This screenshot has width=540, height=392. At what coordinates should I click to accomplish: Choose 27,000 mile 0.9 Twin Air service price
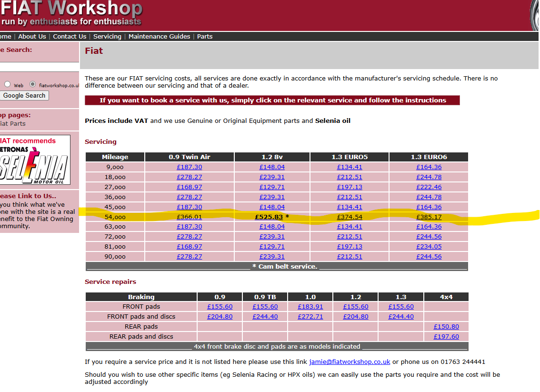190,187
